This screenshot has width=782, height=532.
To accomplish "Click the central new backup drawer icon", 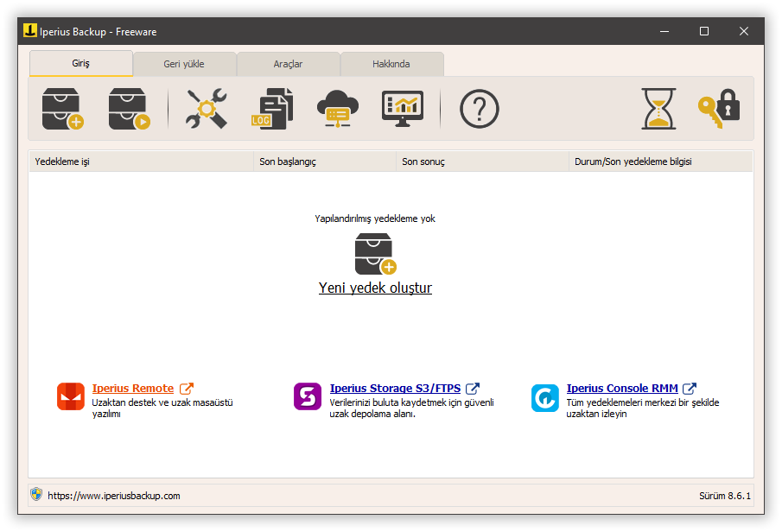I will click(x=376, y=254).
